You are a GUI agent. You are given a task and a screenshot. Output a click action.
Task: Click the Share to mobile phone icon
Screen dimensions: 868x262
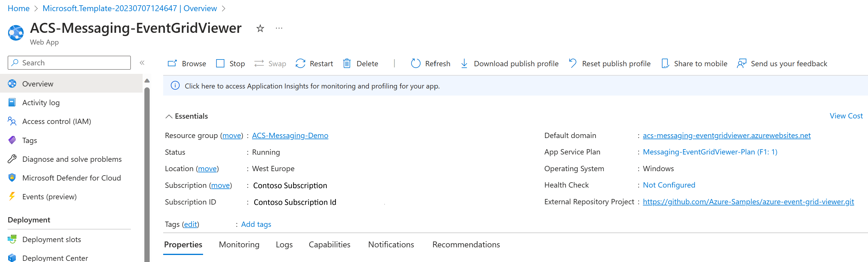[665, 64]
